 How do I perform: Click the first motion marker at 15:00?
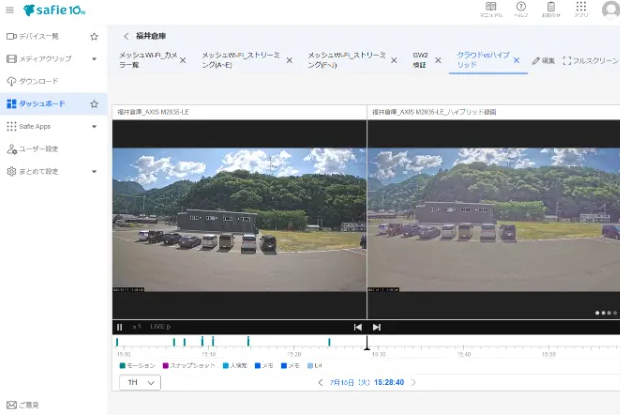pyautogui.click(x=117, y=342)
